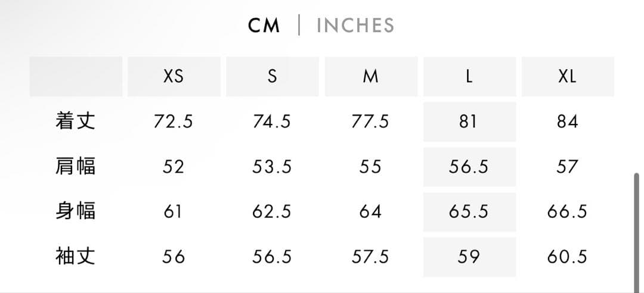
Task: Select the CM unit tab
Action: tap(264, 26)
